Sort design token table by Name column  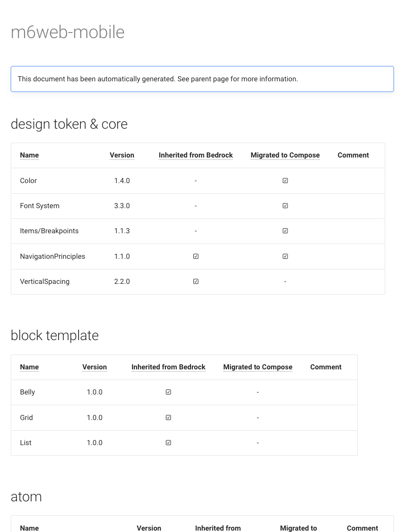point(29,155)
